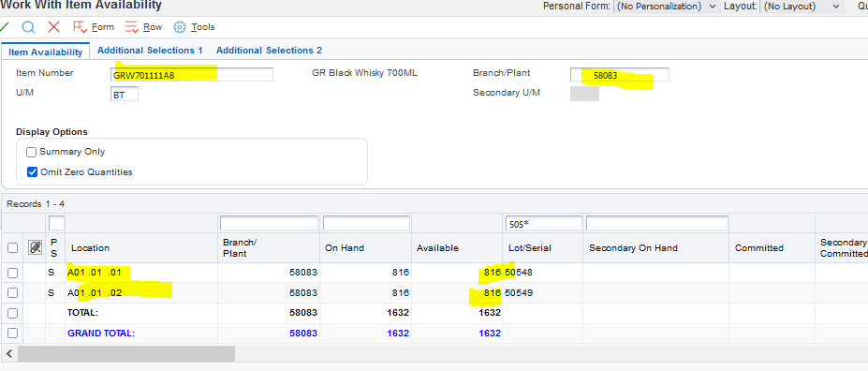This screenshot has height=371, width=868.
Task: Click the grid horizontal scrollbar thumb
Action: tap(126, 354)
